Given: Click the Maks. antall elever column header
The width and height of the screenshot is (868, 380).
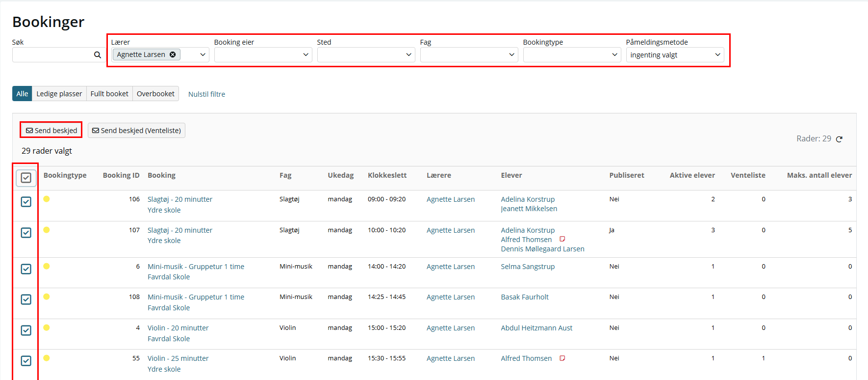Looking at the screenshot, I should point(819,175).
